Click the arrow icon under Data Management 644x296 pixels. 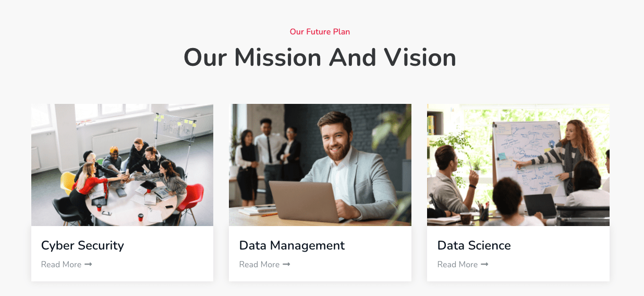tap(286, 264)
